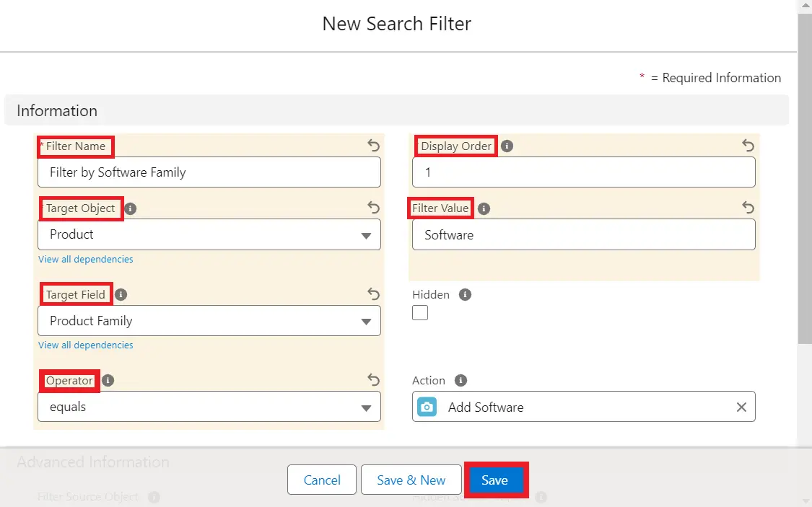Open info tooltip for Target Field
This screenshot has width=812, height=507.
[121, 294]
